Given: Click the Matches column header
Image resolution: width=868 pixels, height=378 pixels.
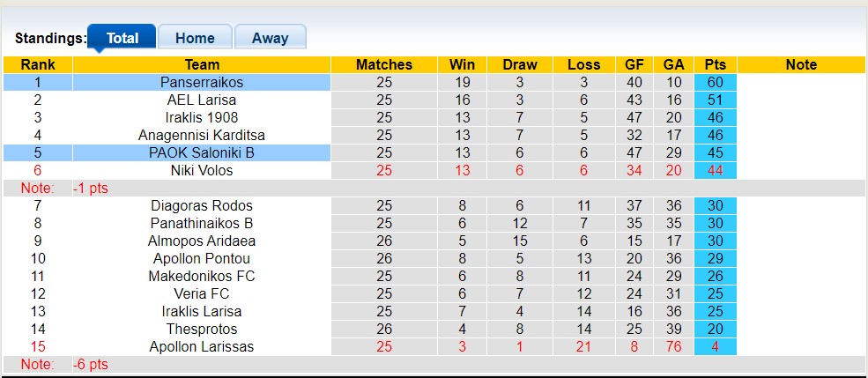Looking at the screenshot, I should pyautogui.click(x=383, y=64).
